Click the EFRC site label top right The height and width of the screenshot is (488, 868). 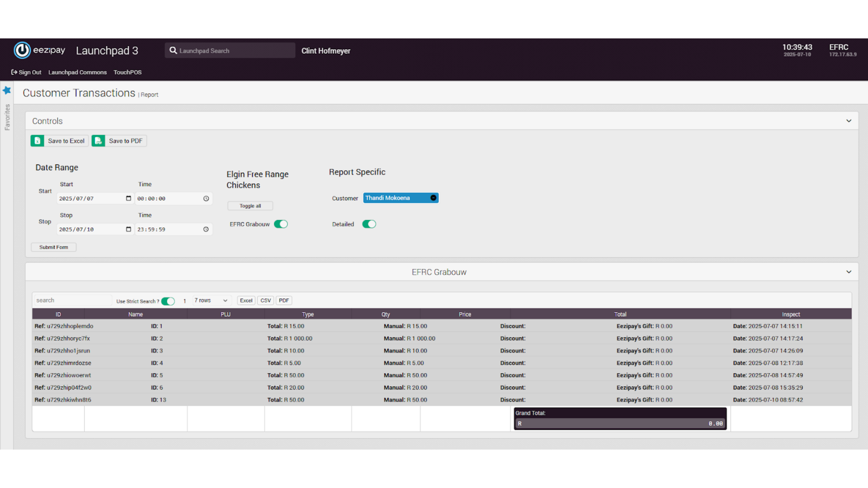(839, 47)
